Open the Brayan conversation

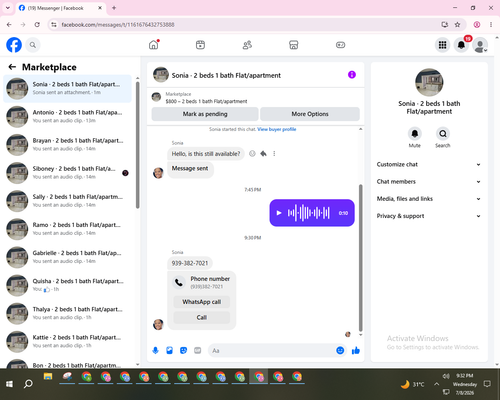(x=68, y=145)
